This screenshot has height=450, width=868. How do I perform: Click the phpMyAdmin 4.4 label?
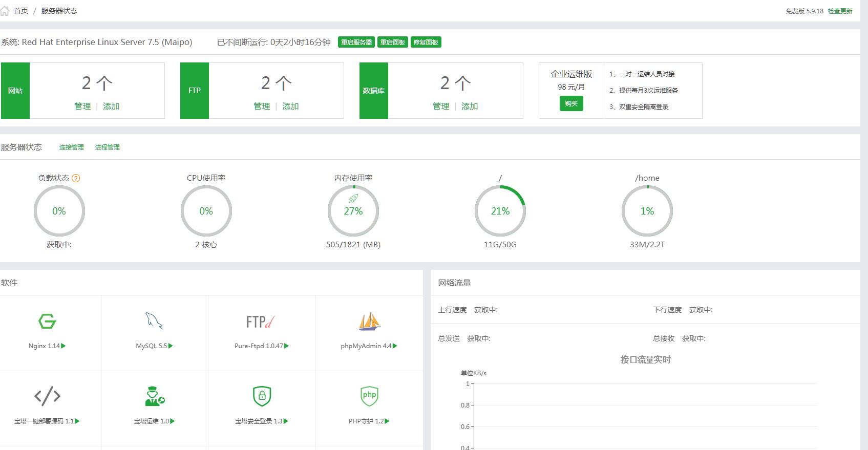tap(366, 346)
